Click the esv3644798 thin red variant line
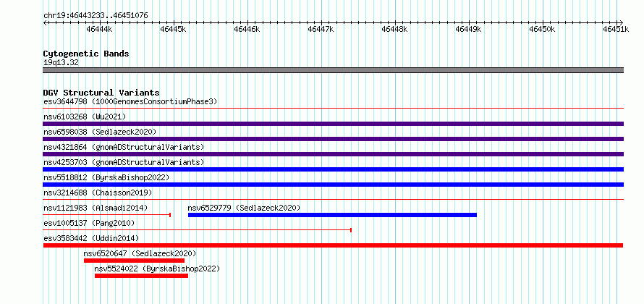The image size is (644, 304). point(333,109)
